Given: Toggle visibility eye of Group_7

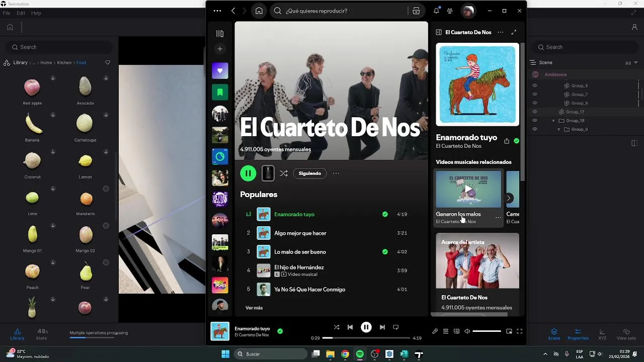Looking at the screenshot, I should [x=535, y=95].
